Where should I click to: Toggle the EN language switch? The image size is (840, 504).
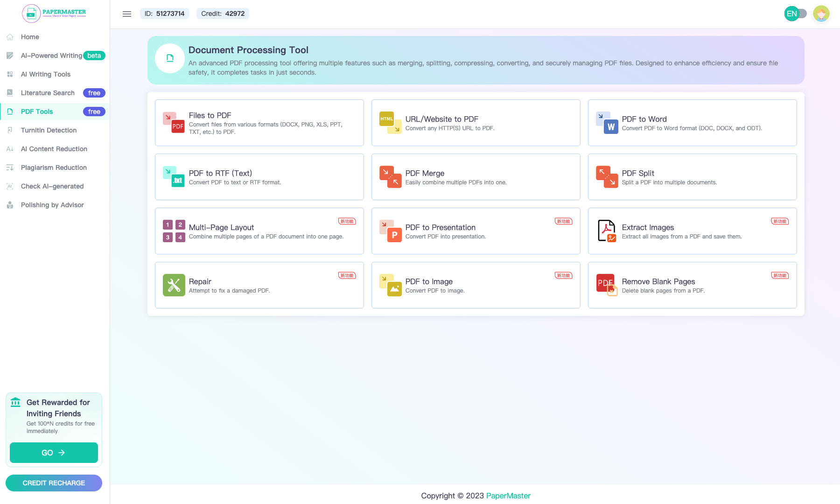click(x=796, y=14)
